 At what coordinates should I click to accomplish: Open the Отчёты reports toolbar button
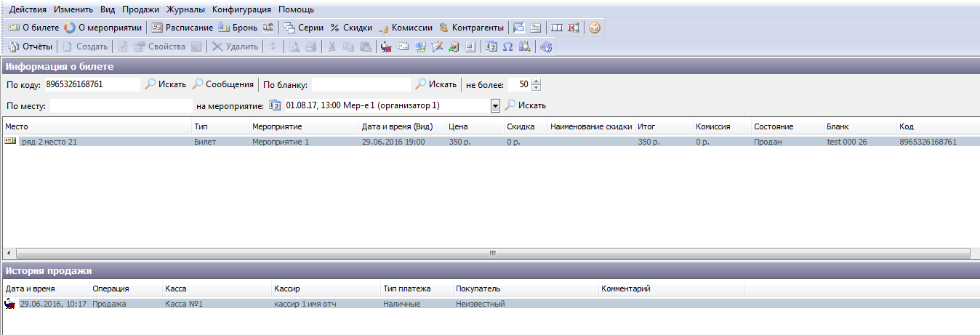30,47
